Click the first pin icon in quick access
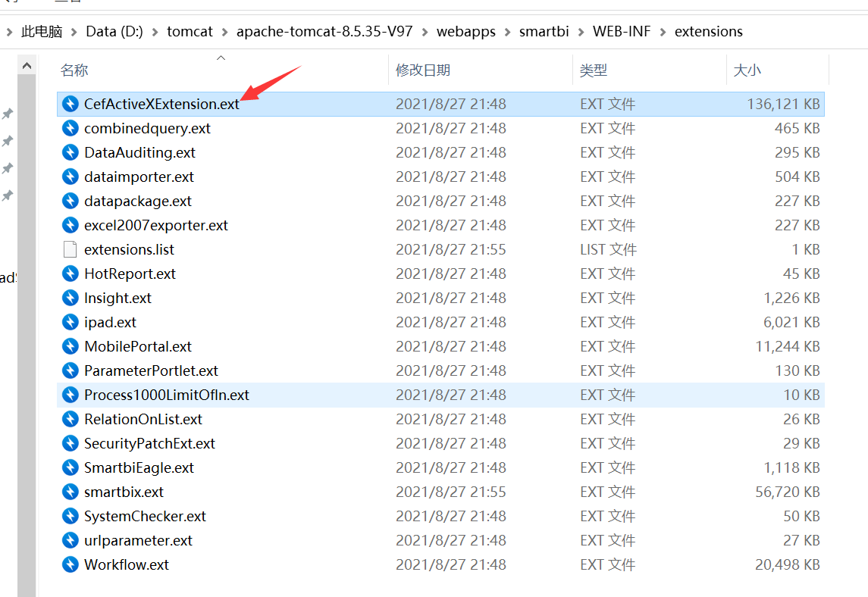Screen dimensions: 868x597 pyautogui.click(x=7, y=114)
